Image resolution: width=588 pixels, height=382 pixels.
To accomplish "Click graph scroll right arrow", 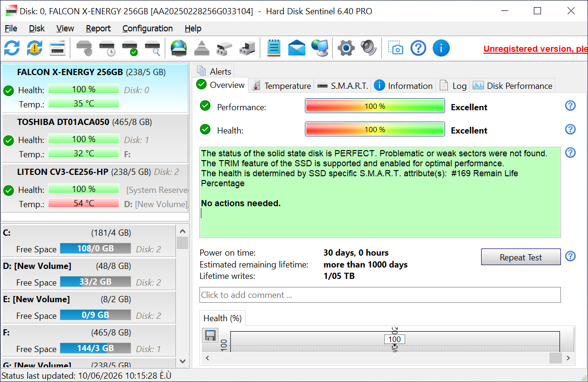I will tap(569, 358).
